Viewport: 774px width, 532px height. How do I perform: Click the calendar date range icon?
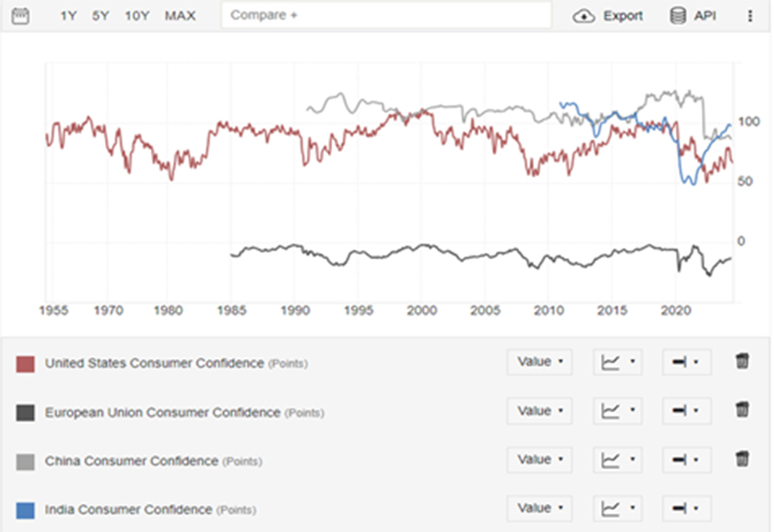pos(20,15)
